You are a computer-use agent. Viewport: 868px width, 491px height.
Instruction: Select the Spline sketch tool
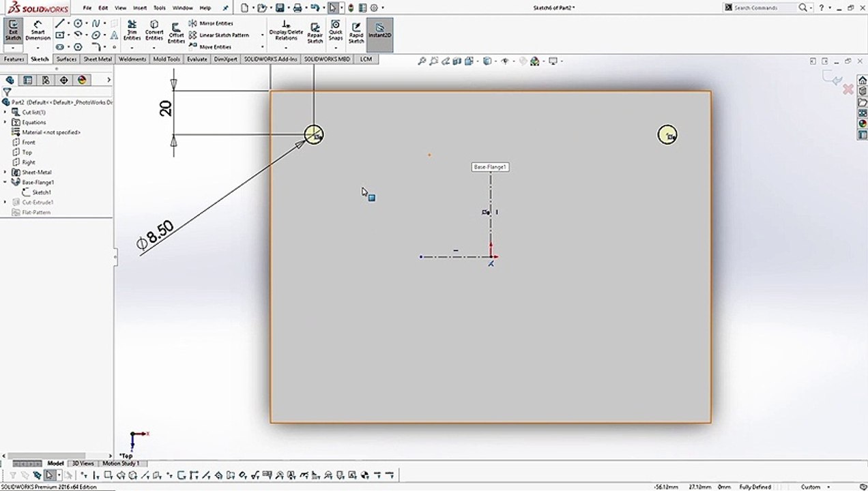[x=96, y=23]
